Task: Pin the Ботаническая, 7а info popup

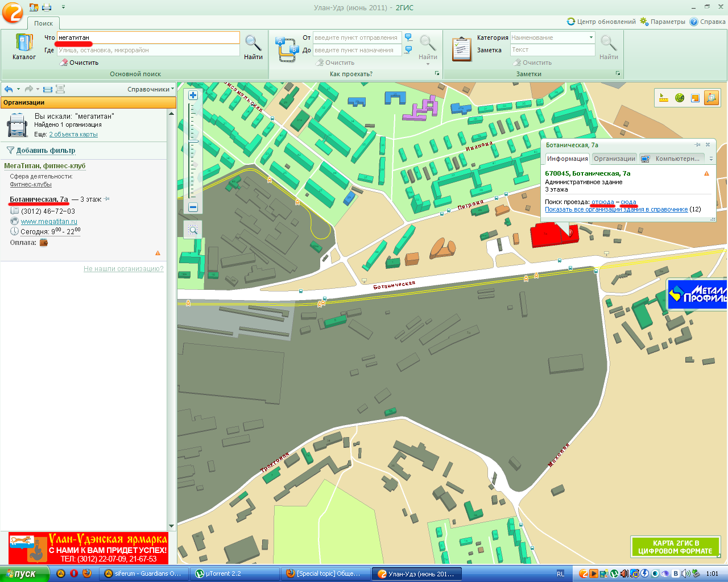Action: click(x=697, y=145)
